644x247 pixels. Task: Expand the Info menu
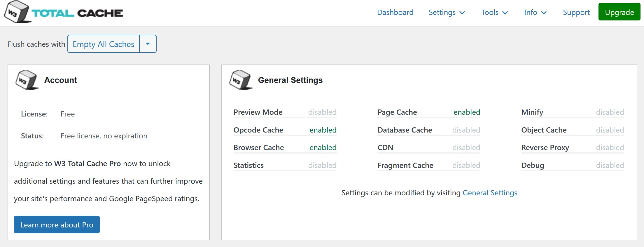pos(535,12)
